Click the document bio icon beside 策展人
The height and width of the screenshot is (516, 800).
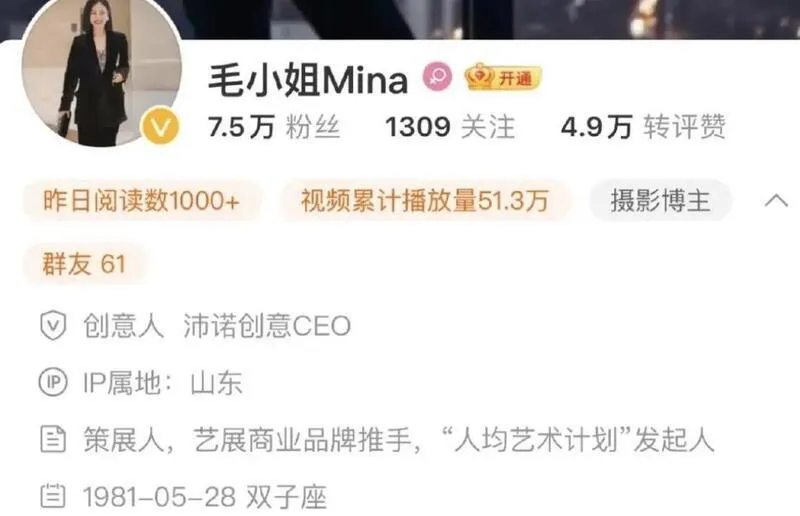tap(53, 439)
